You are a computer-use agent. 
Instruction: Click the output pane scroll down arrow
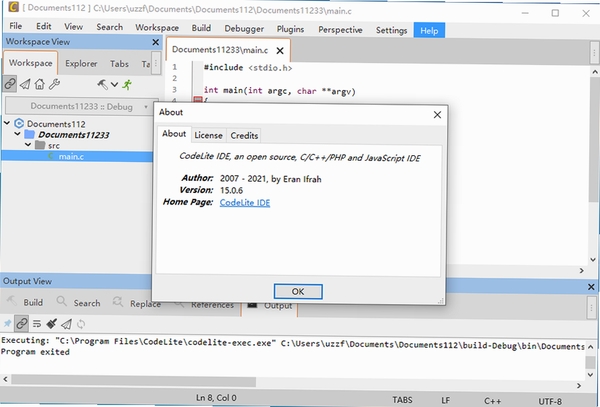click(590, 374)
